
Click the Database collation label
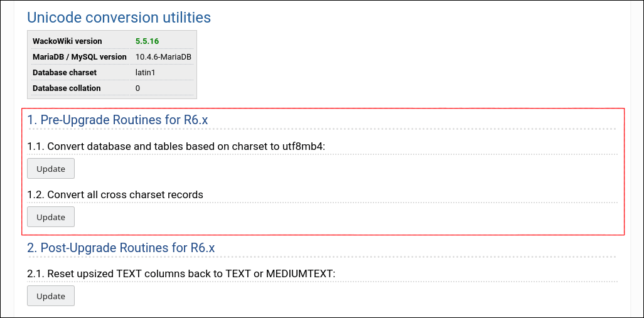[67, 88]
